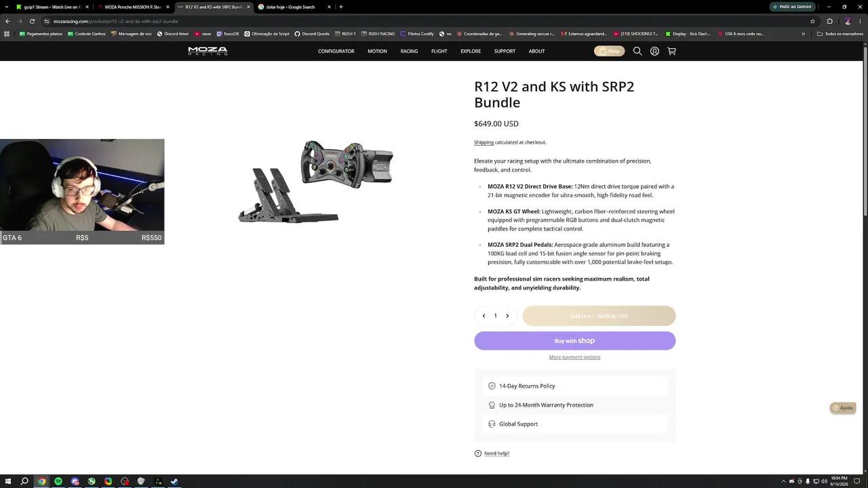Screen dimensions: 868x488
Task: Open Discord timer bookmark
Action: pos(173,33)
